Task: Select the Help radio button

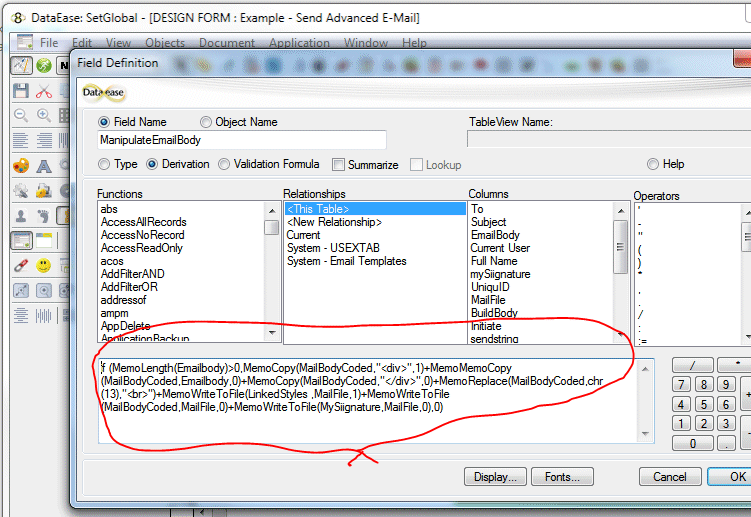Action: (x=653, y=164)
